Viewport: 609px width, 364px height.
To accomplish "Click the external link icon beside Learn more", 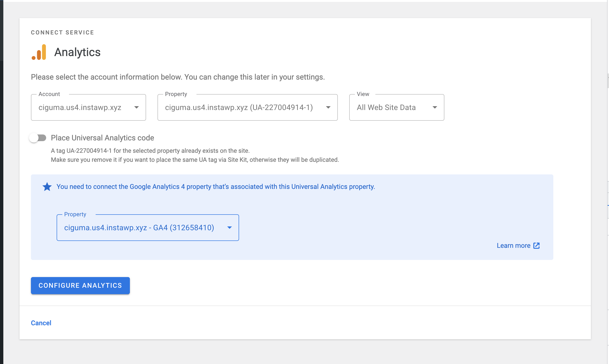I will tap(536, 246).
